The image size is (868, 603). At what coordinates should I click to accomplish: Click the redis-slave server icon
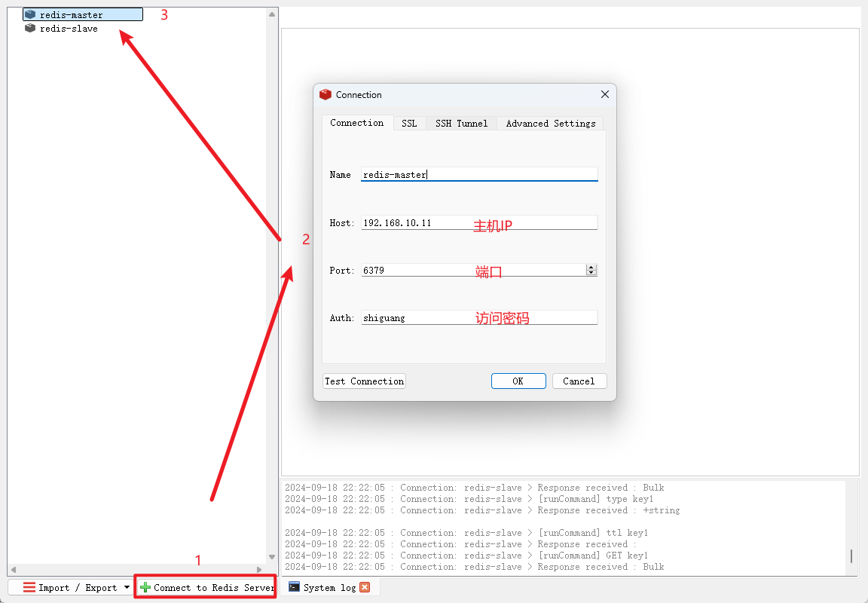click(30, 28)
